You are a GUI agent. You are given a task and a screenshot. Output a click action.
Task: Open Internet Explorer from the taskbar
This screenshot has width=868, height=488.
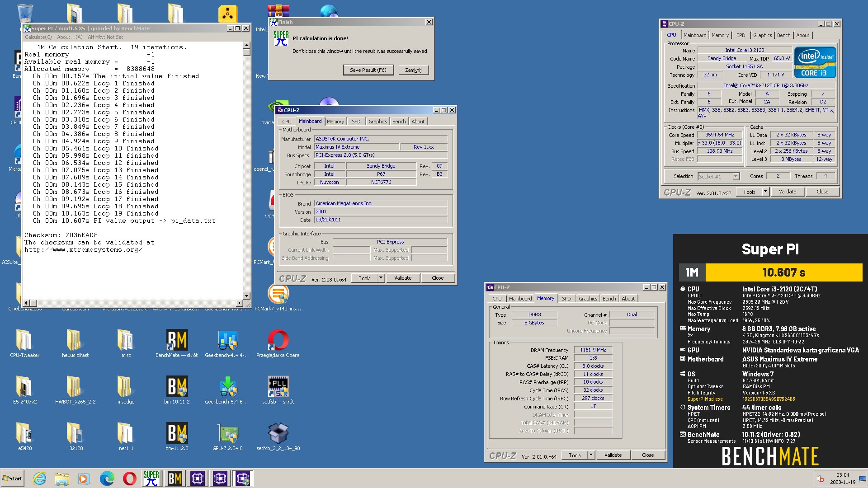(39, 479)
